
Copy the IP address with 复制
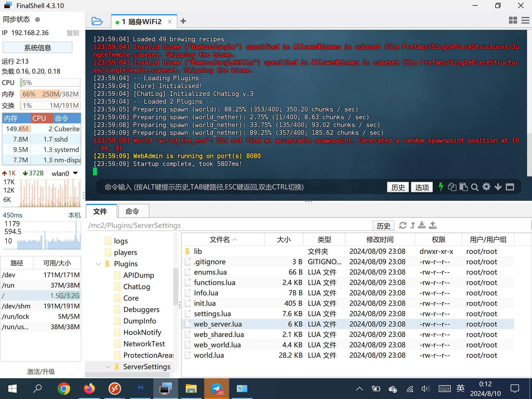coord(73,33)
